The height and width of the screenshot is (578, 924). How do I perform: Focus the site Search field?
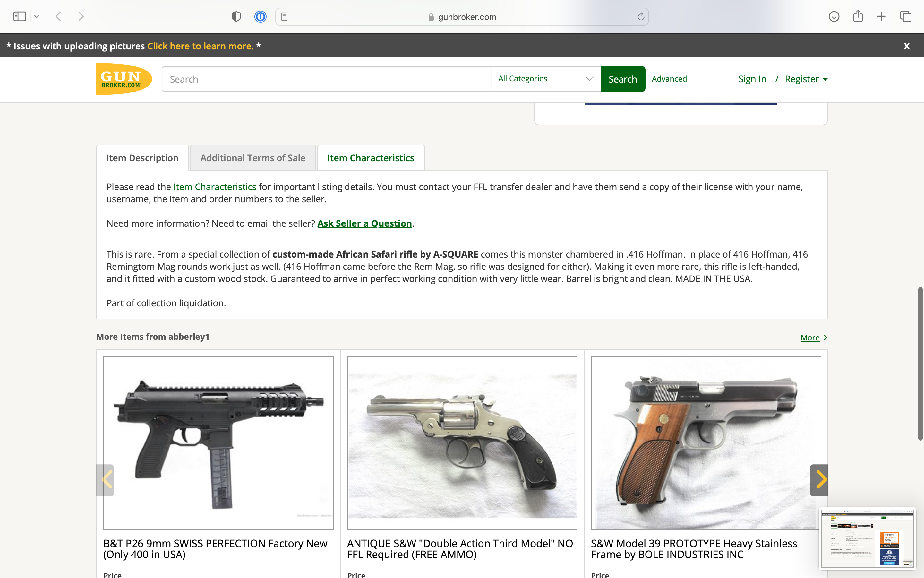(327, 79)
